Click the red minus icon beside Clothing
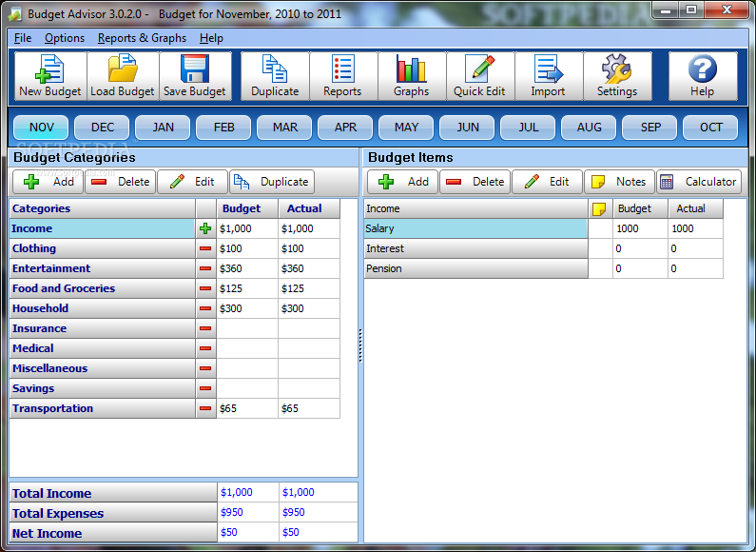 tap(205, 248)
